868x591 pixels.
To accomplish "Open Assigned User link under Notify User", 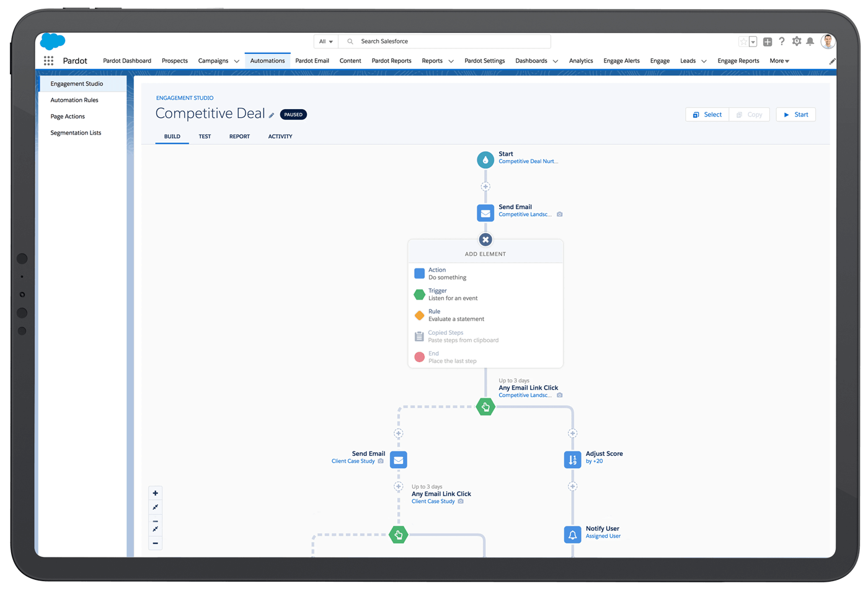I will tap(603, 536).
